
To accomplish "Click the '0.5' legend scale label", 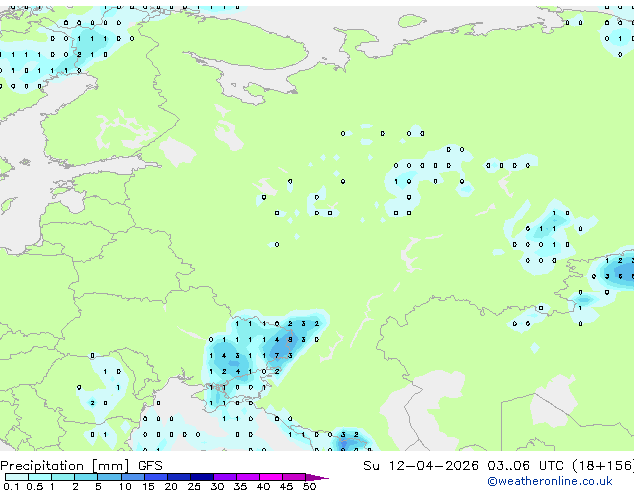I will click(x=35, y=486).
